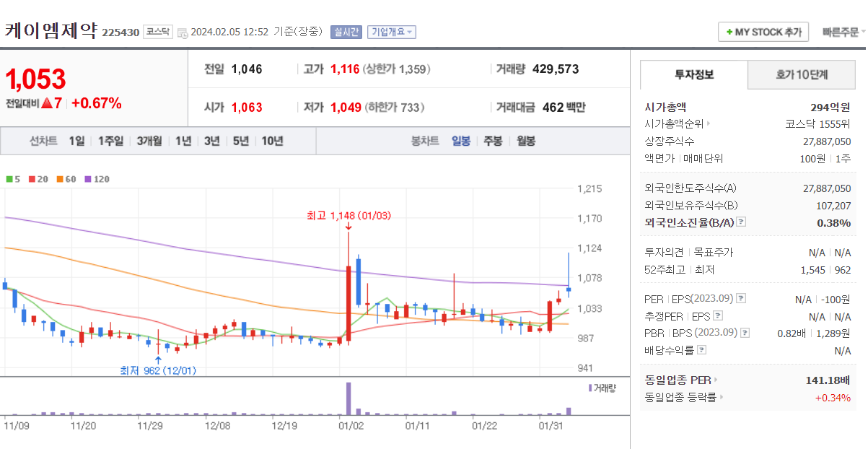Click the purple 120-day moving average legend
Viewport: 868px width, 449px height.
97,179
